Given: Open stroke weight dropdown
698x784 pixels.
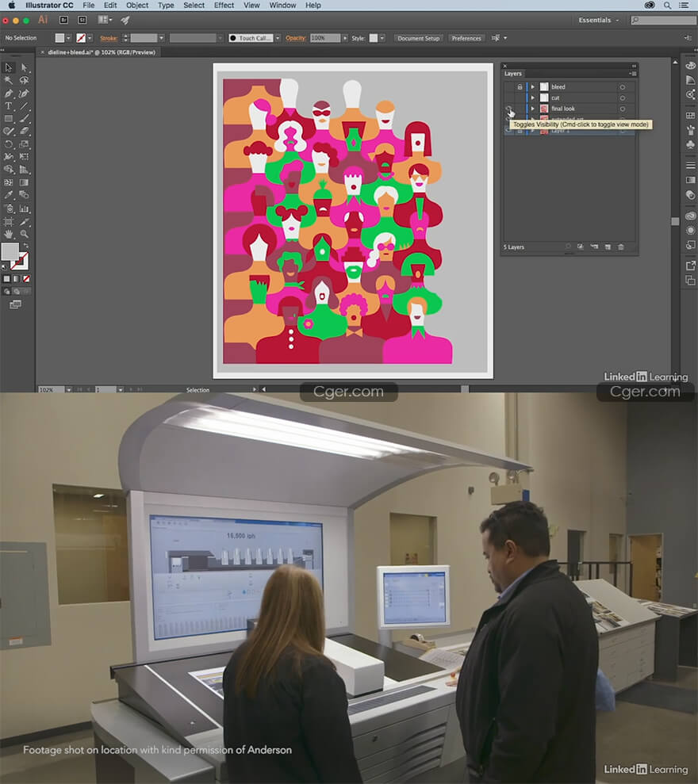Looking at the screenshot, I should 161,38.
